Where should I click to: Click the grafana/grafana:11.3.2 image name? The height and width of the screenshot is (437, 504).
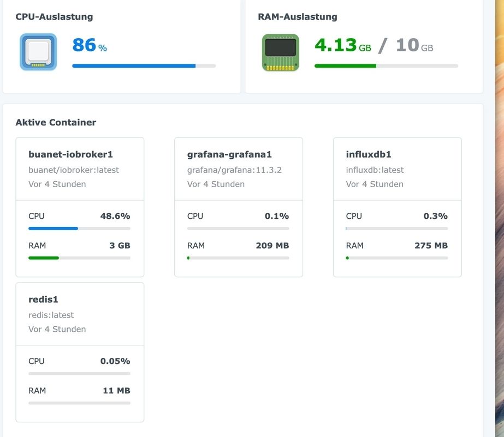click(234, 170)
